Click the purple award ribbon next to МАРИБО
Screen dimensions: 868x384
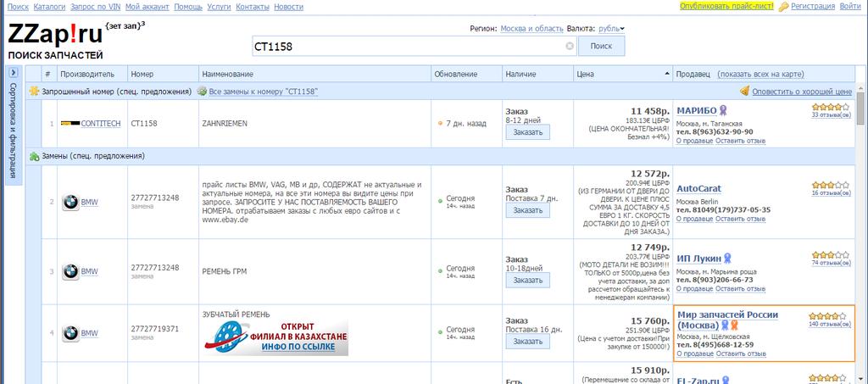pos(723,110)
